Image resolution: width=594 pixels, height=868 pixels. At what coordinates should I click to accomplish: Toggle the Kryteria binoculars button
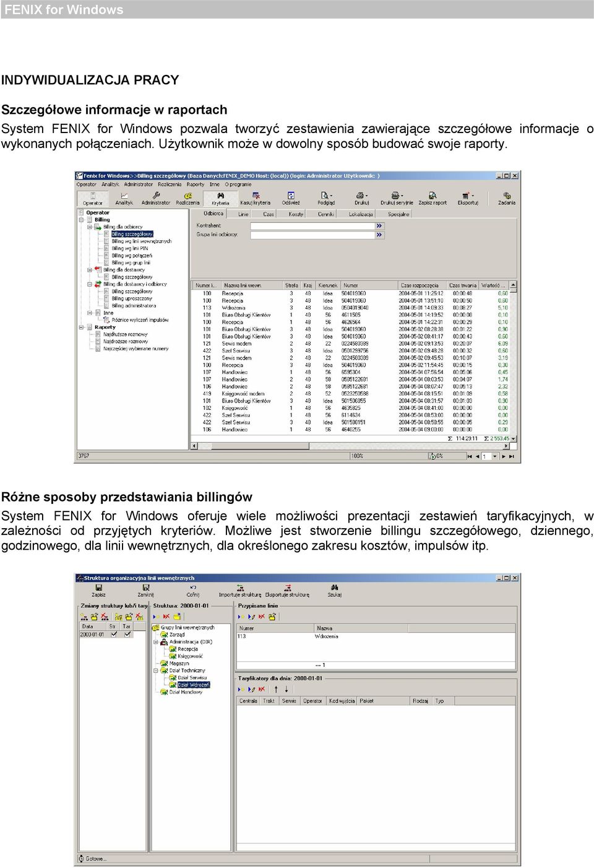pos(220,199)
